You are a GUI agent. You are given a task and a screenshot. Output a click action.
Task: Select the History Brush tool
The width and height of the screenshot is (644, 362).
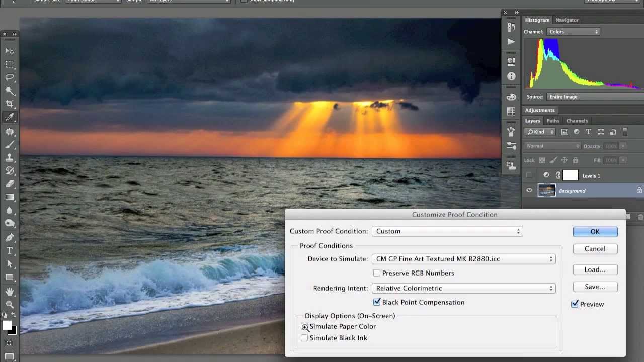(10, 171)
